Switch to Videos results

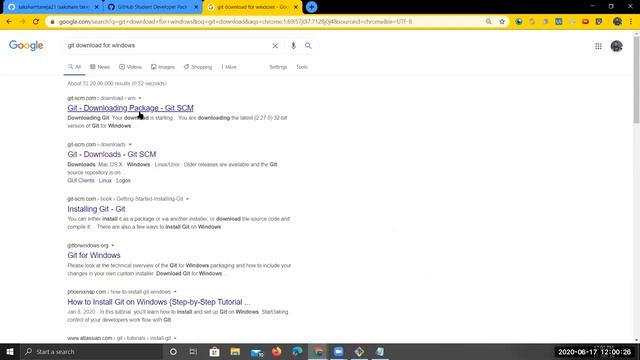coord(130,67)
